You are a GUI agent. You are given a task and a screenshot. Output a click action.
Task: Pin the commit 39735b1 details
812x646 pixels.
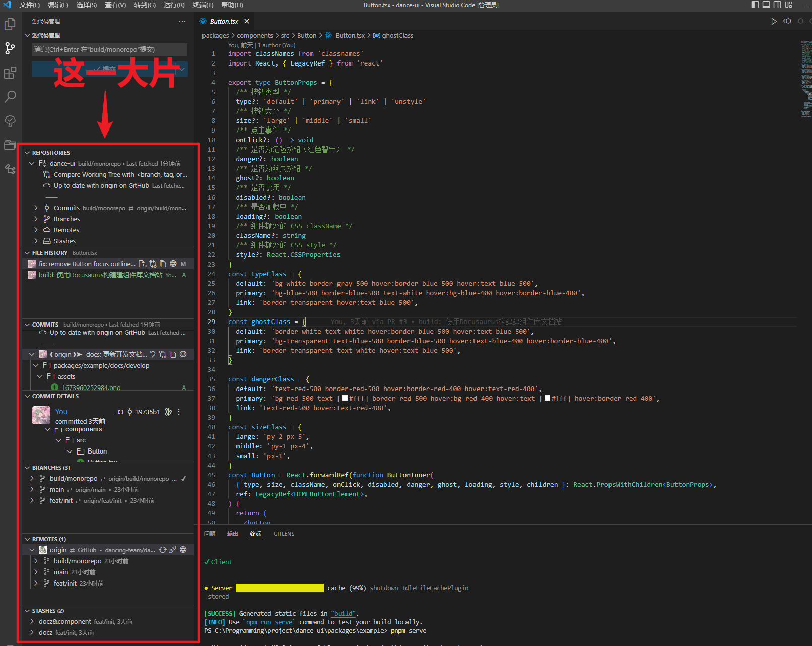[x=120, y=412]
